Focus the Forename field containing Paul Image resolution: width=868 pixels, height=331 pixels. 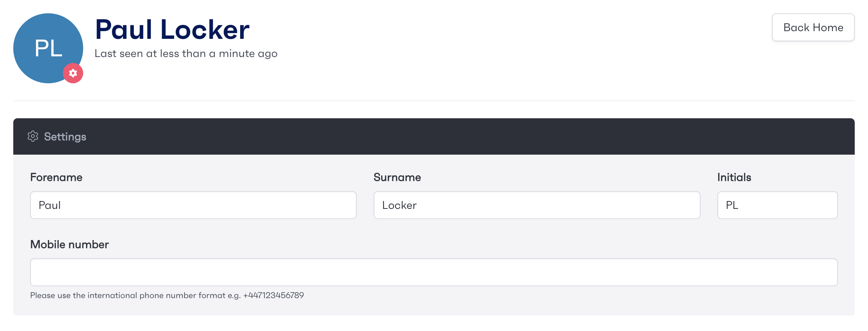tap(193, 205)
